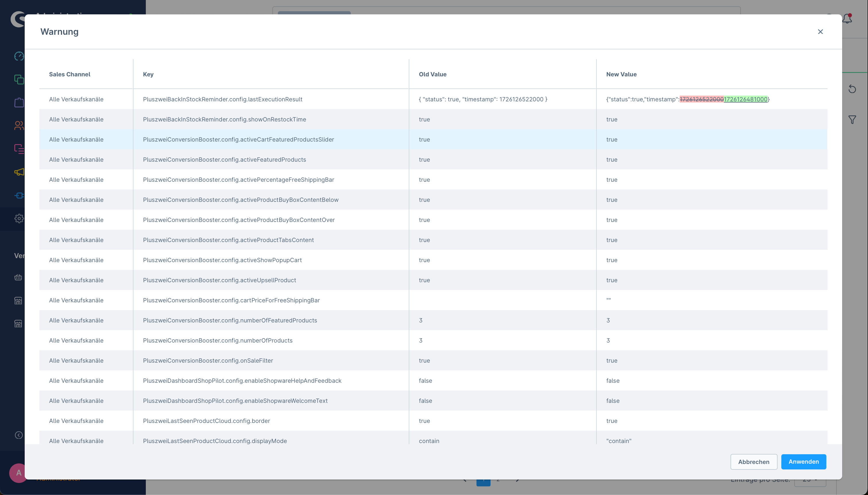Click new value false for enableShopwareHelpAndFeedback
Viewport: 868px width, 495px height.
click(613, 380)
